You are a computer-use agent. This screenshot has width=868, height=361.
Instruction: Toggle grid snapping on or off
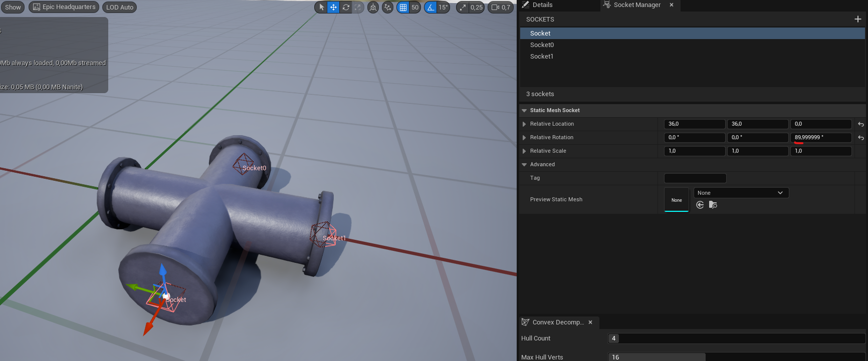403,7
